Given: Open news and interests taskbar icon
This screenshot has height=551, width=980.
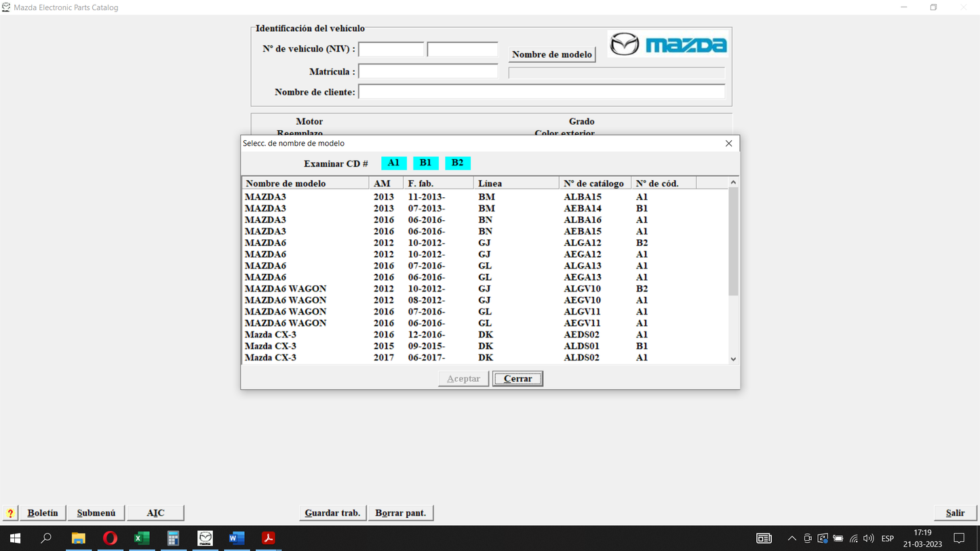Looking at the screenshot, I should 764,538.
